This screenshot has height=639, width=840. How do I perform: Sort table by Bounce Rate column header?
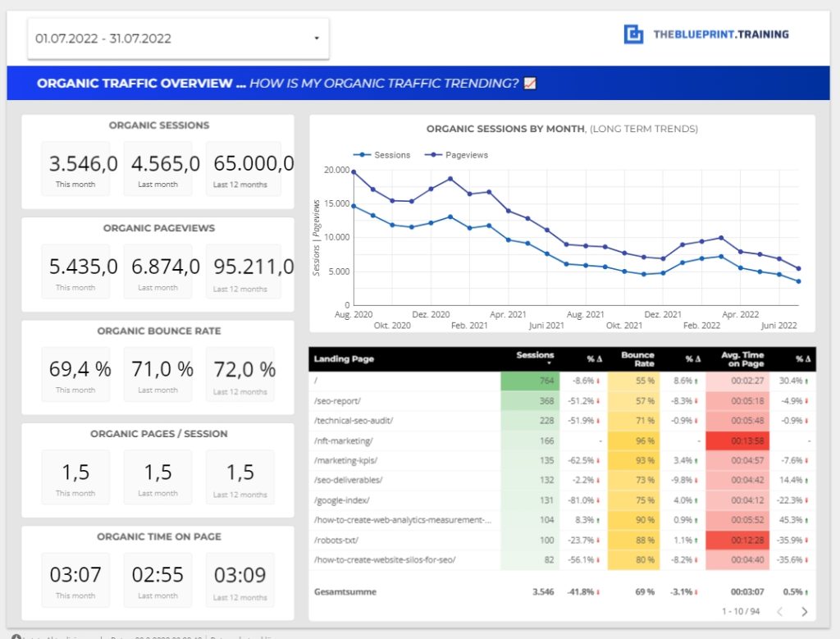coord(637,358)
